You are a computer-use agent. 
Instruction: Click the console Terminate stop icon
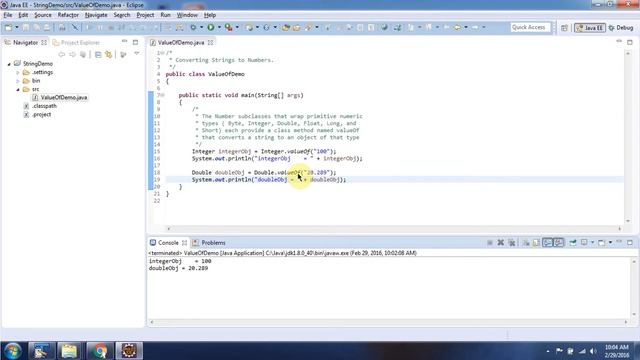(x=490, y=242)
